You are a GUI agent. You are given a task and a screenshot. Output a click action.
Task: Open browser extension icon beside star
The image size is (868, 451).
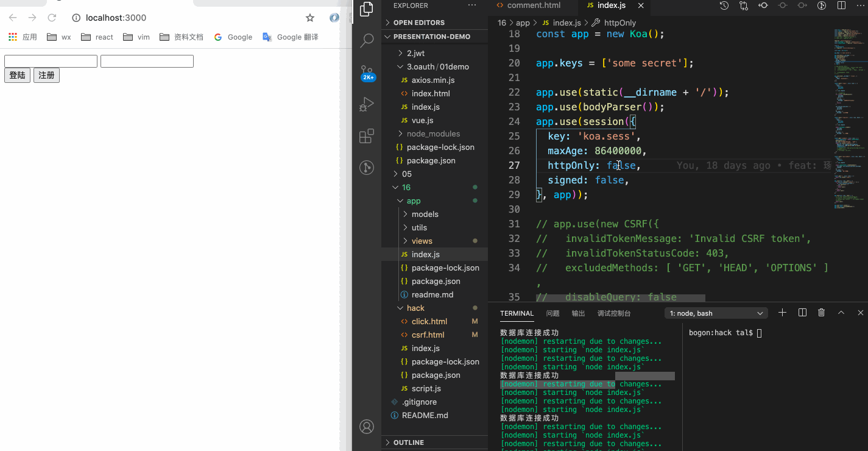334,18
